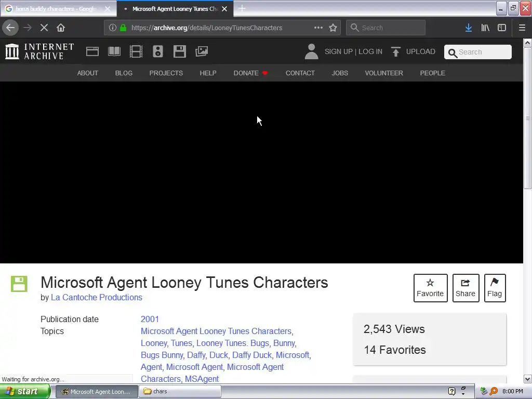Screen dimensions: 532x399
Task: Open the ABOUT menu item
Action: (x=87, y=73)
